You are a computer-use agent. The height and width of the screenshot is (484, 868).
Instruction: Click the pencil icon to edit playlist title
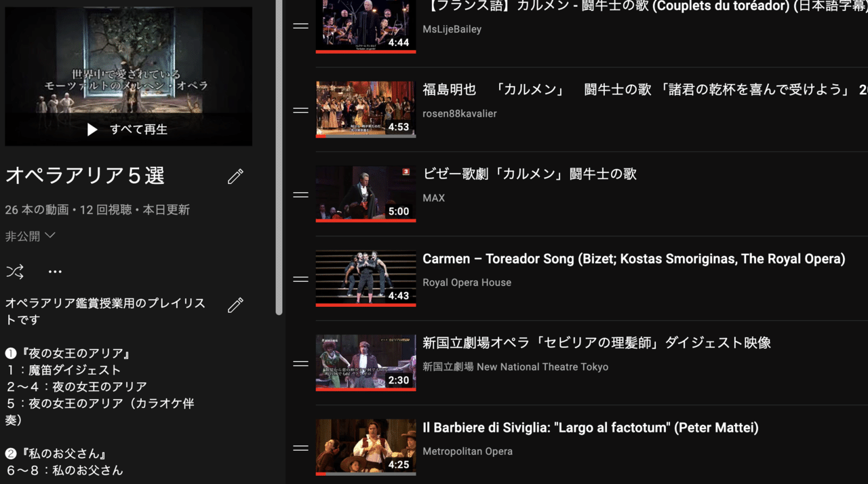pyautogui.click(x=235, y=176)
